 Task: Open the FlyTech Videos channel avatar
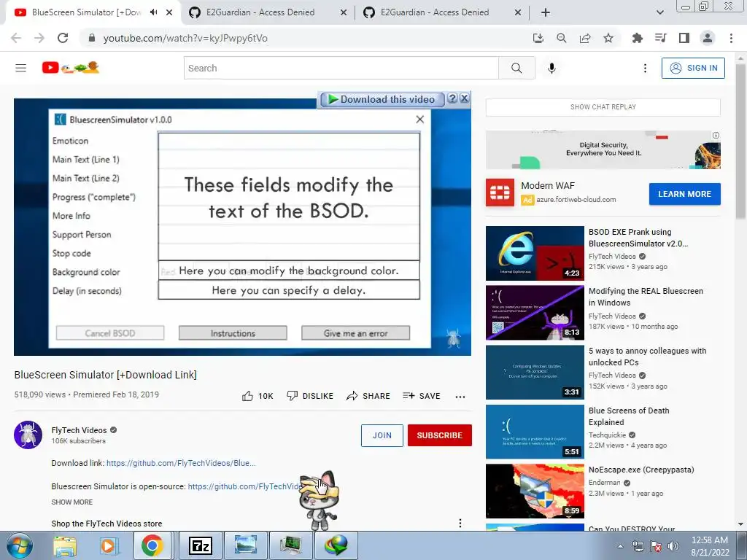pyautogui.click(x=28, y=435)
